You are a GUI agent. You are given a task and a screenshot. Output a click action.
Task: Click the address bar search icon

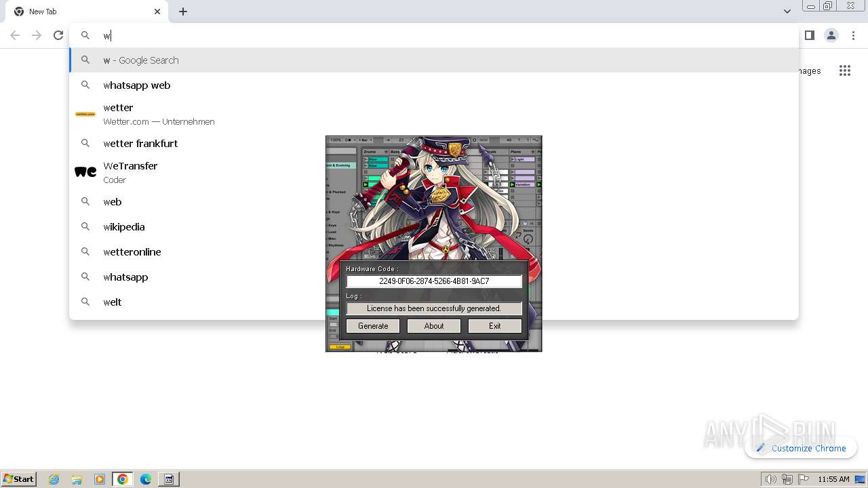85,35
